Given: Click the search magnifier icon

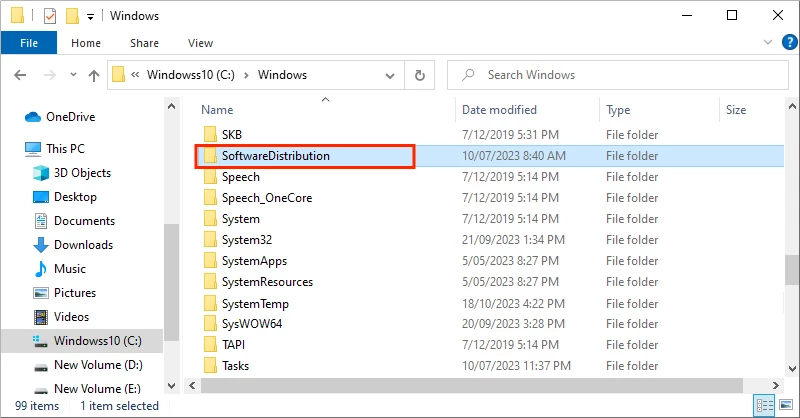Looking at the screenshot, I should coord(467,75).
